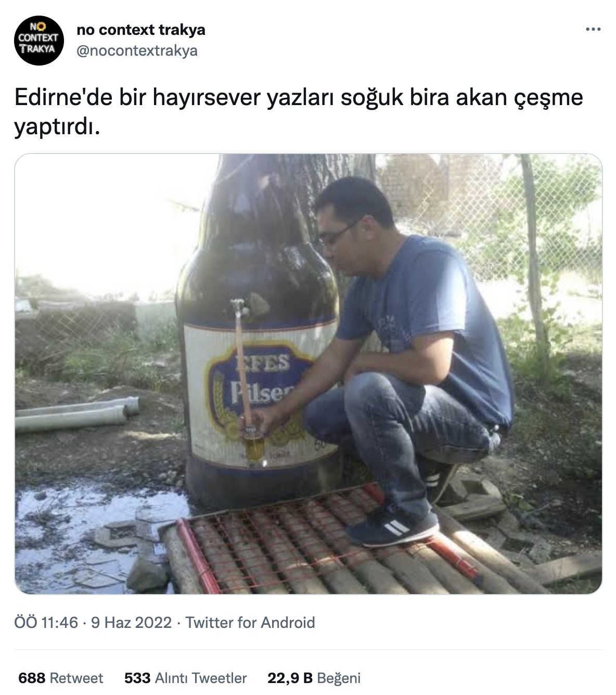Open the Twitter for Android source link
The width and height of the screenshot is (616, 695).
[x=250, y=622]
